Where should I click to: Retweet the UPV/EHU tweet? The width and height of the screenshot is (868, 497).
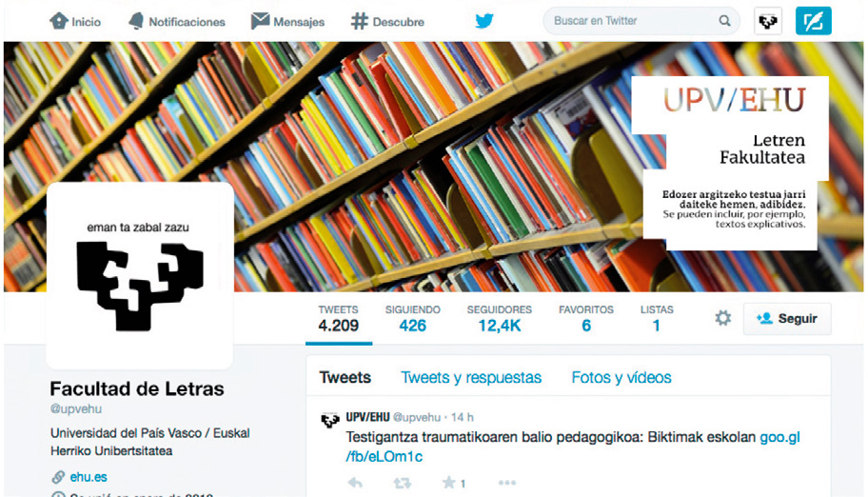(x=402, y=483)
